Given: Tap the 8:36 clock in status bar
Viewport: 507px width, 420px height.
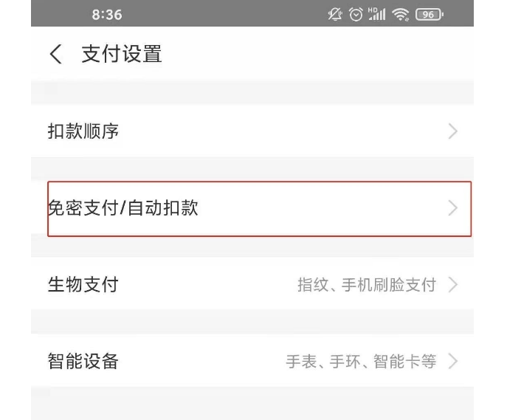Looking at the screenshot, I should 107,15.
